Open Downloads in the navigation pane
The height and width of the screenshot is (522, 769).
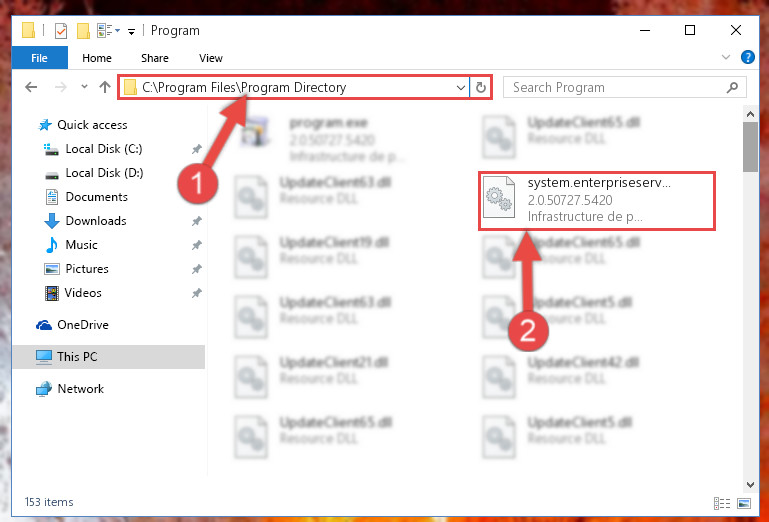click(96, 221)
